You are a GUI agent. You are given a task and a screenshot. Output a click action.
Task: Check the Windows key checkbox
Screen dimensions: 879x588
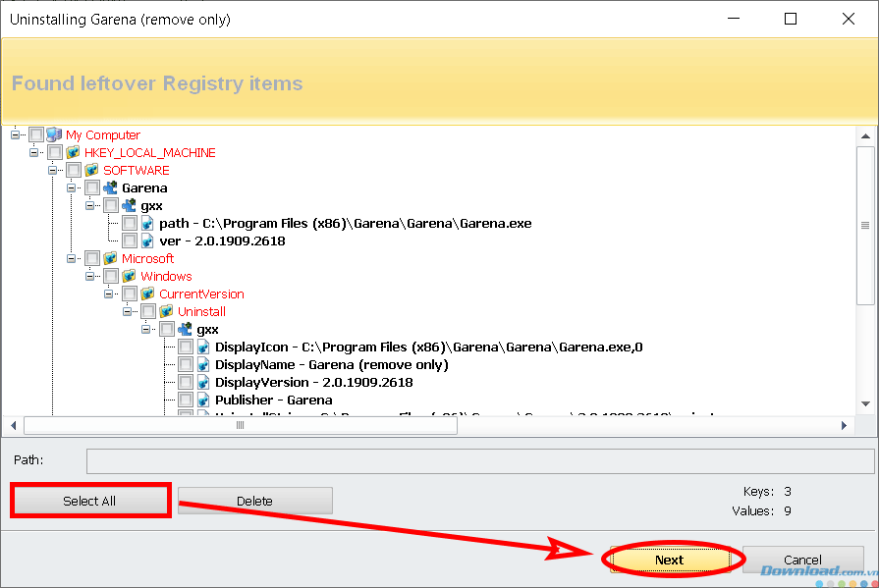coord(111,276)
